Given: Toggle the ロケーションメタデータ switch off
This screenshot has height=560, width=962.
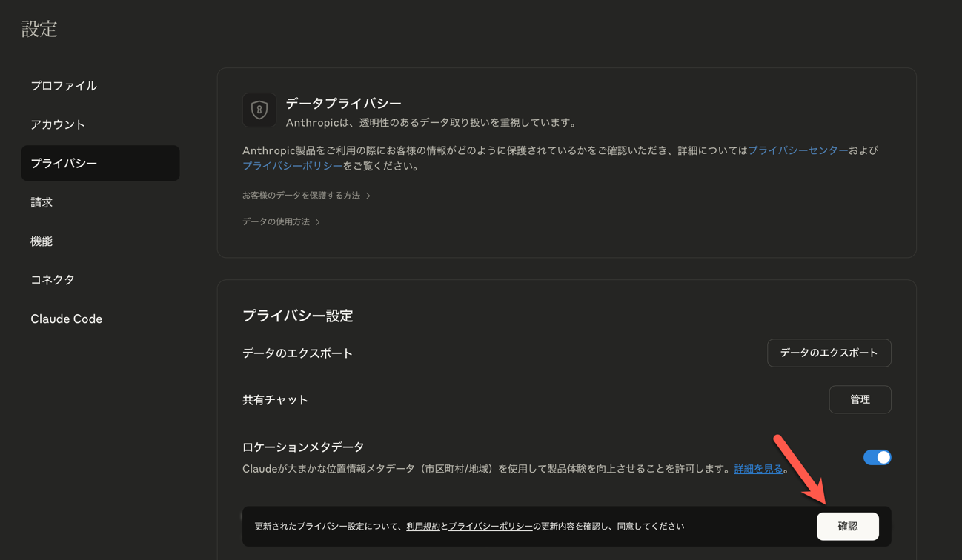Looking at the screenshot, I should tap(877, 458).
